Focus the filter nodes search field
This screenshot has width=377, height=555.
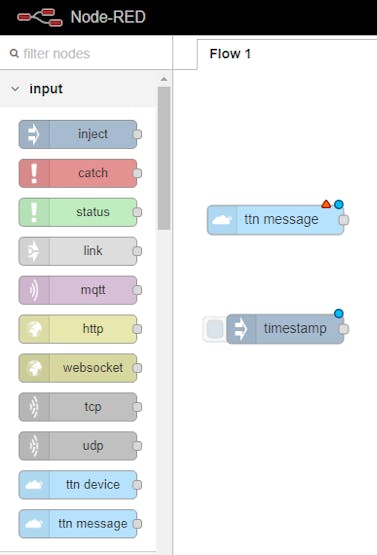pos(88,54)
